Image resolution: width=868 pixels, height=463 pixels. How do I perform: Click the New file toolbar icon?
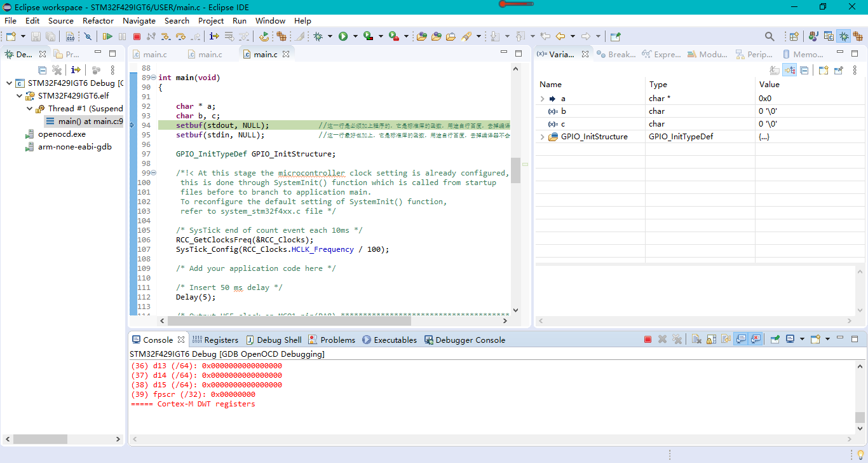coord(11,36)
